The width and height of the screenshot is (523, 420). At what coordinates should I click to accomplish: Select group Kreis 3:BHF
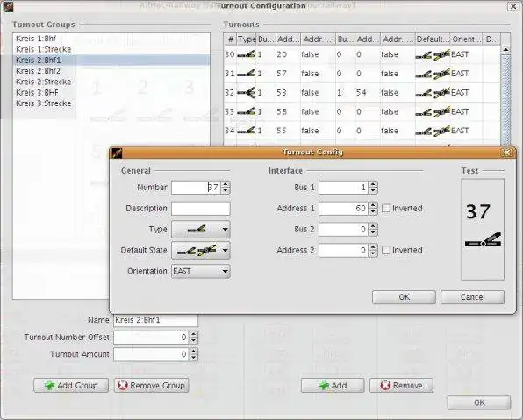[x=111, y=93]
